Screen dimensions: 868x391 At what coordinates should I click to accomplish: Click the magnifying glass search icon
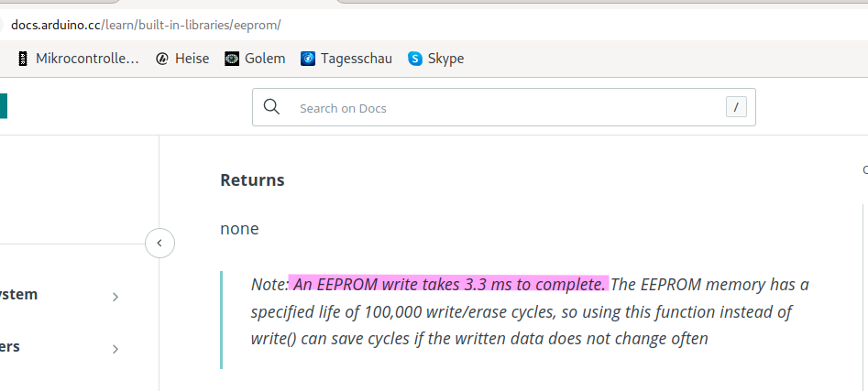[x=272, y=107]
